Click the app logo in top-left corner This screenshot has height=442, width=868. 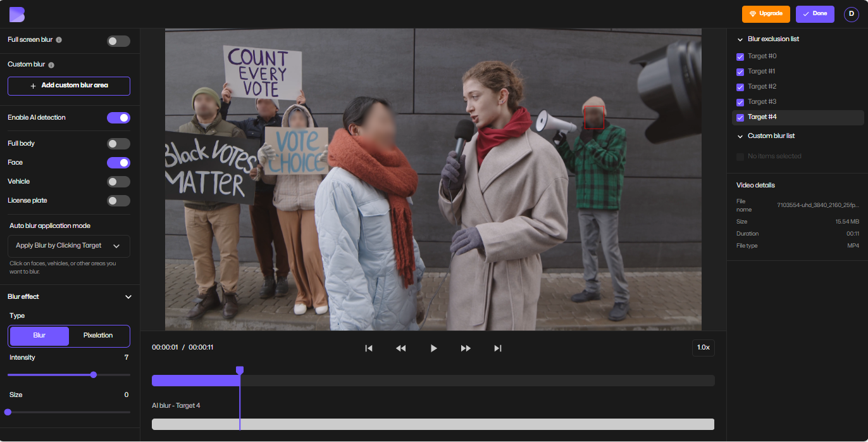coord(17,14)
